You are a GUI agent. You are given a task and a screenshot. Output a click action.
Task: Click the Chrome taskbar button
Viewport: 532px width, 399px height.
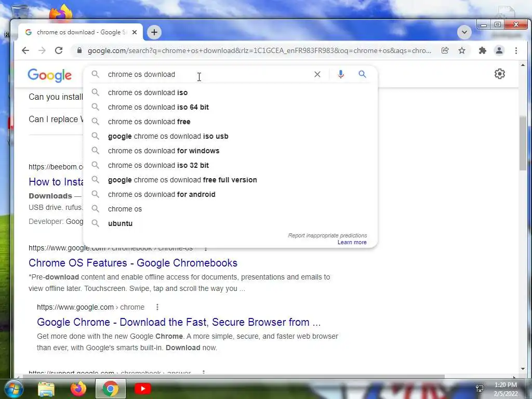111,389
